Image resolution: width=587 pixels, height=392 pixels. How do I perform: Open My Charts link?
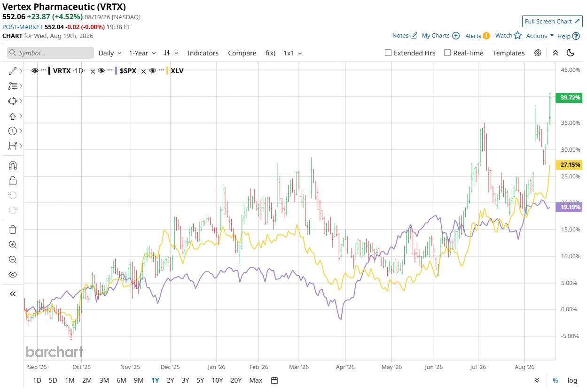click(x=440, y=36)
